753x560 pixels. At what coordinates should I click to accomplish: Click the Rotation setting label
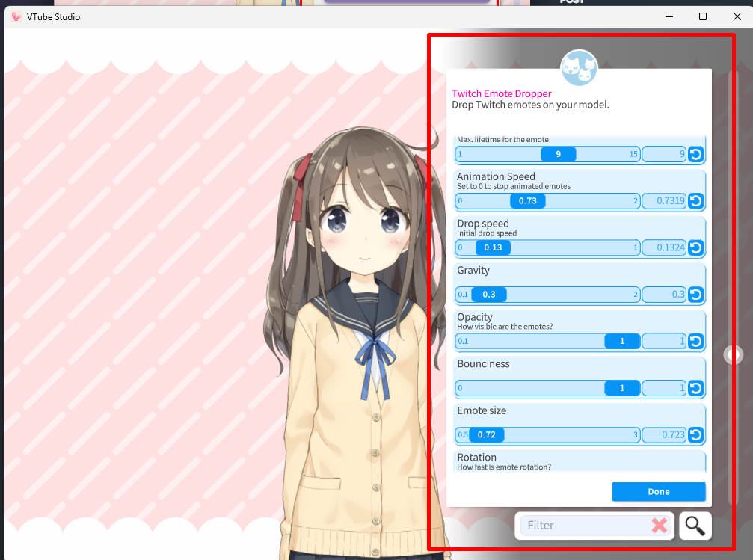(x=476, y=458)
